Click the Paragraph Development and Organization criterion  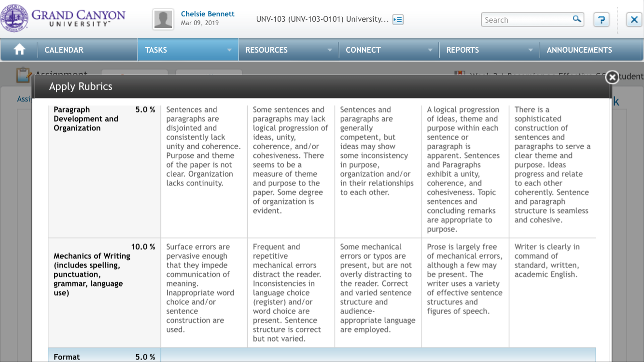pyautogui.click(x=86, y=119)
